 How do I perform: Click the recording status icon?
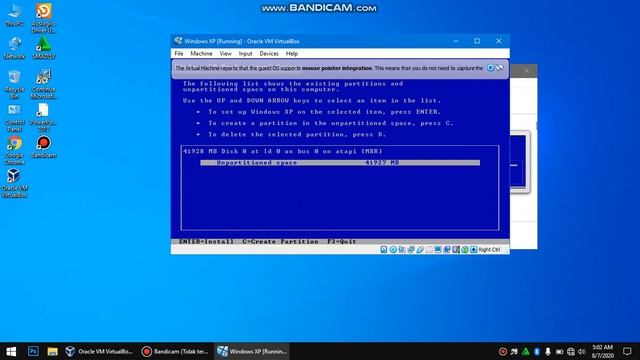click(x=447, y=249)
